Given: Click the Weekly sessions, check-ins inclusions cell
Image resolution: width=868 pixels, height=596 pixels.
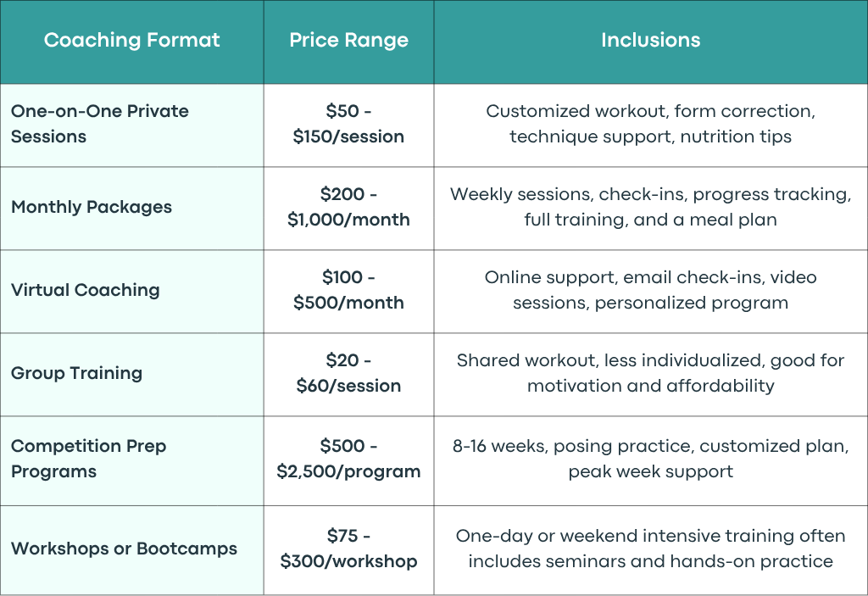Looking at the screenshot, I should point(650,207).
